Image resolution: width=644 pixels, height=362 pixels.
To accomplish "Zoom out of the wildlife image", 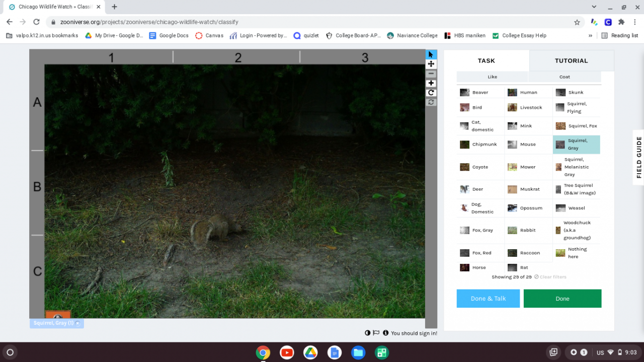I will coord(431,74).
